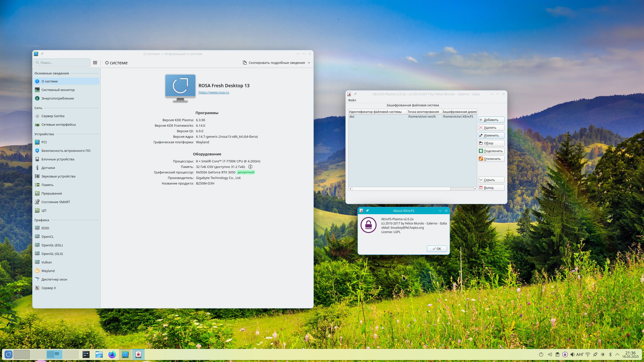
Task: Open the volume tray icon
Action: pos(572,354)
